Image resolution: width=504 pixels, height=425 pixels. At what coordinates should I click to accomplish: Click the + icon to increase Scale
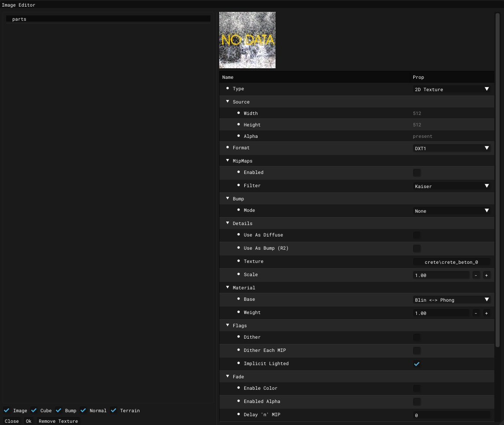tap(486, 275)
